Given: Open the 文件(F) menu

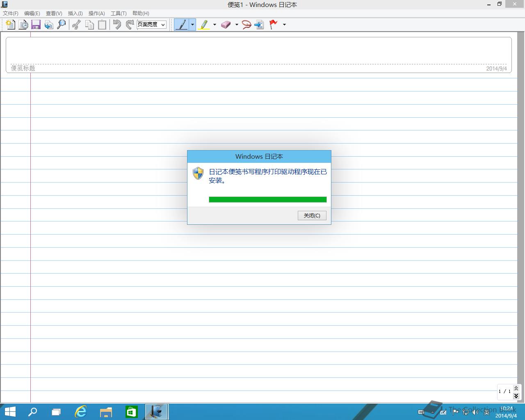Looking at the screenshot, I should 11,14.
